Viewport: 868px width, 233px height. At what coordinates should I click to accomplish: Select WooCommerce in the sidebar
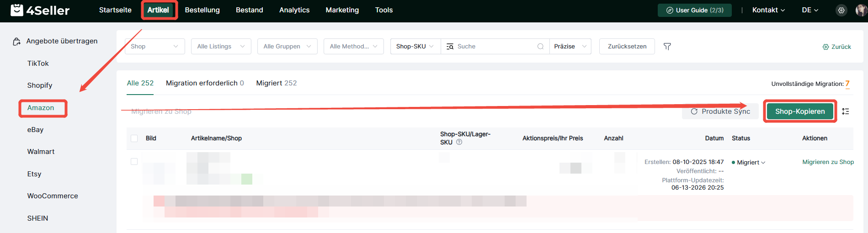(x=53, y=196)
